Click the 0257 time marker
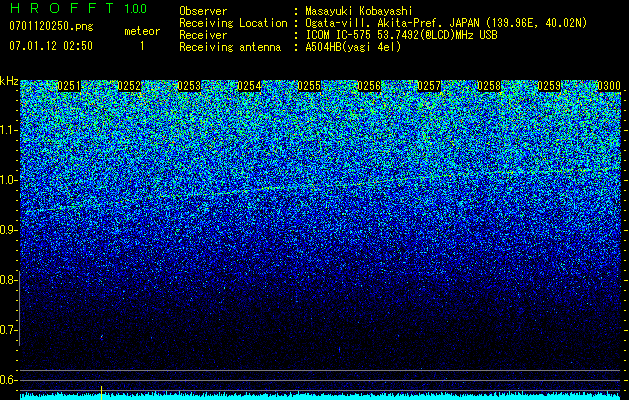This screenshot has width=629, height=400. tap(429, 86)
